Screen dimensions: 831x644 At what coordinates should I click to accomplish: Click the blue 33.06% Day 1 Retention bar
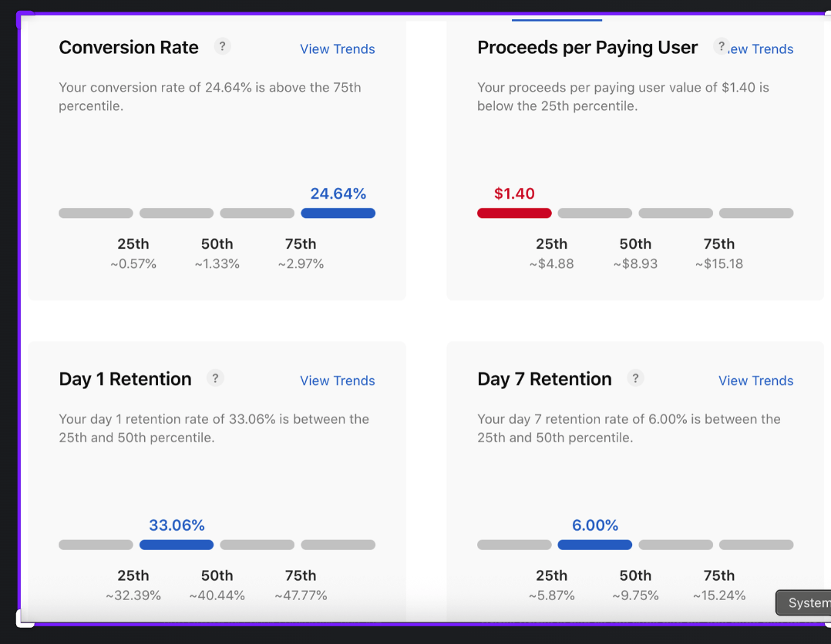(x=176, y=545)
